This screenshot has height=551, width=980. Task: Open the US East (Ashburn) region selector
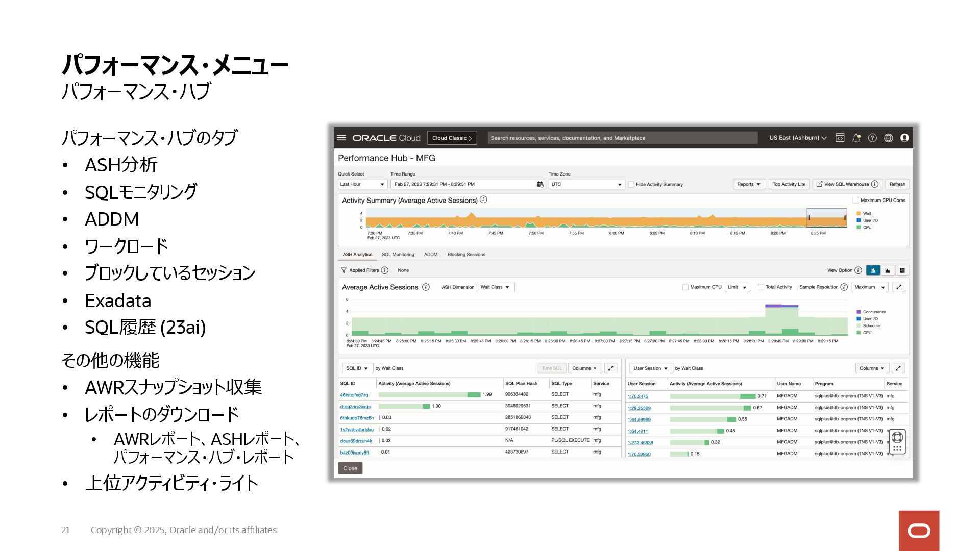tap(798, 138)
